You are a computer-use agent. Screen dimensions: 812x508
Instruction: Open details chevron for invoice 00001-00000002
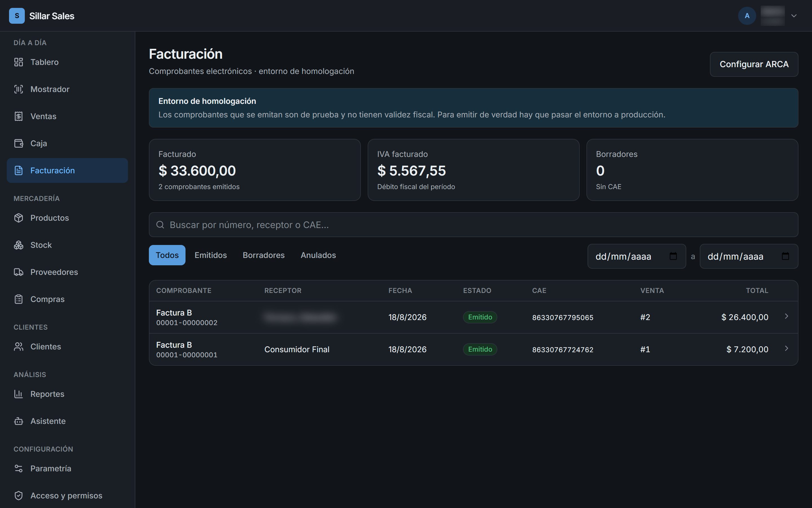point(787,316)
